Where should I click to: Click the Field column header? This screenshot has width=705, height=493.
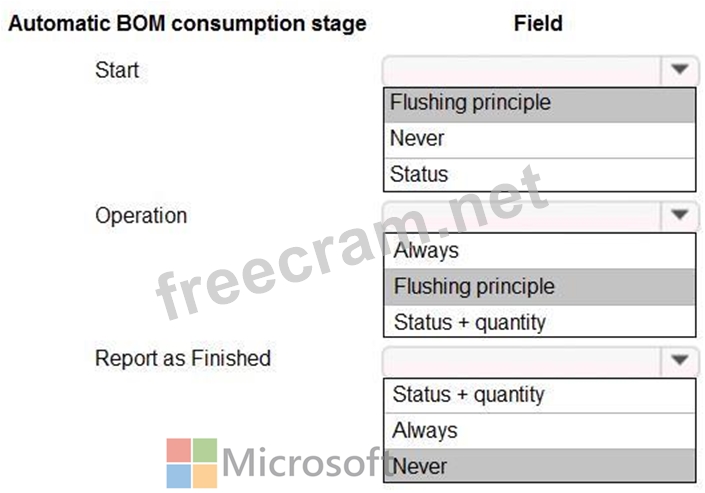pos(538,23)
